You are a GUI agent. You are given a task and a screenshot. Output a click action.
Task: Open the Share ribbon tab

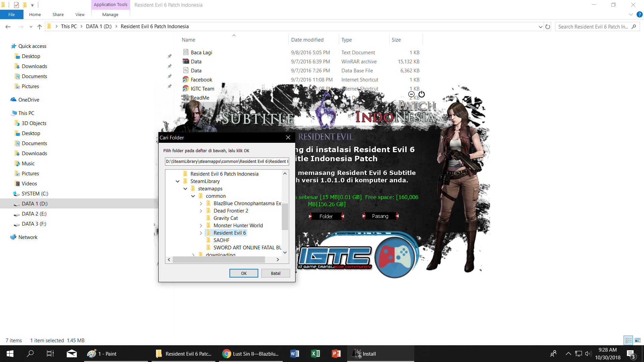[x=58, y=15]
